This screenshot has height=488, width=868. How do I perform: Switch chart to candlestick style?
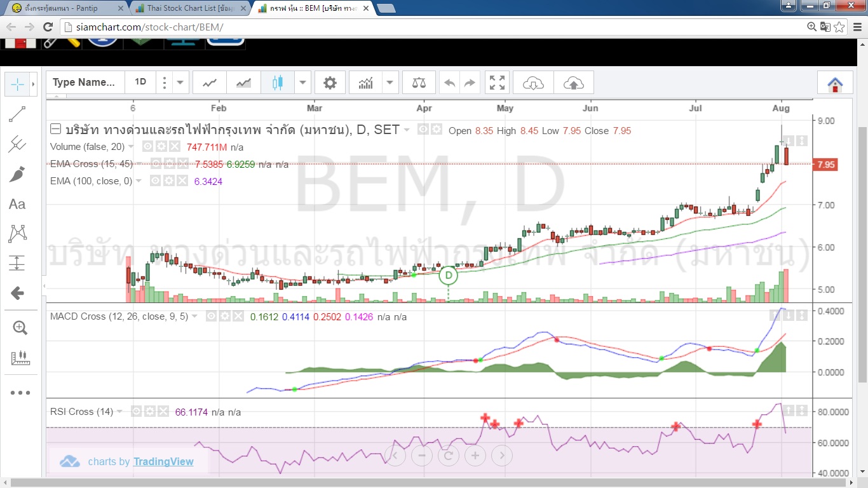(x=277, y=83)
